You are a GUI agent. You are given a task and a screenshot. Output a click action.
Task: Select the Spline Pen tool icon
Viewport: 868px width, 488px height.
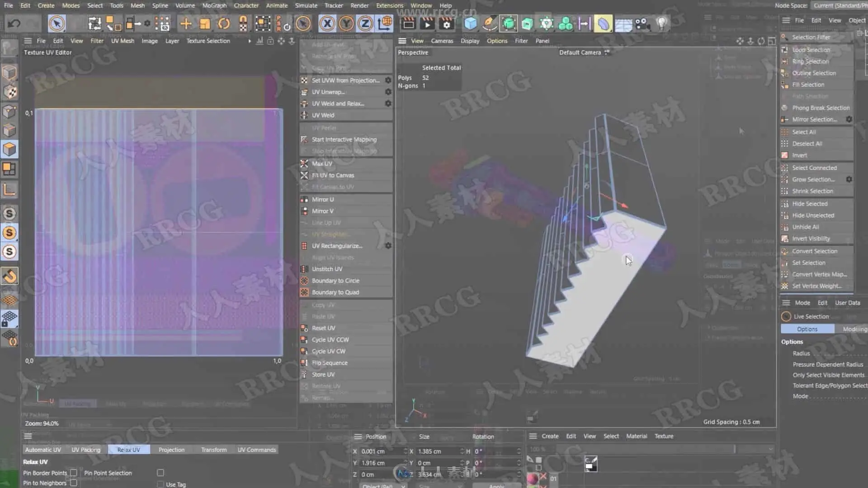tap(489, 23)
